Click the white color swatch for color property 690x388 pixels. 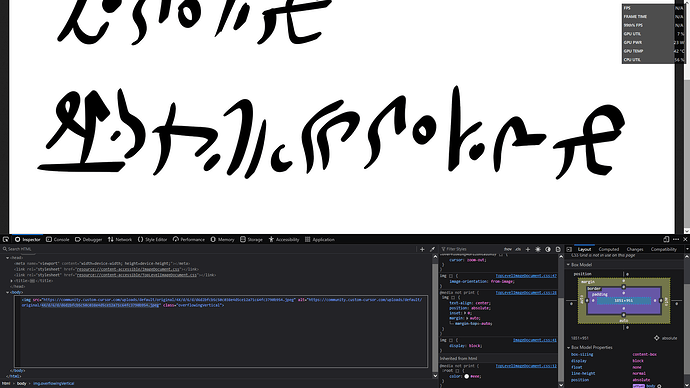(x=466, y=376)
